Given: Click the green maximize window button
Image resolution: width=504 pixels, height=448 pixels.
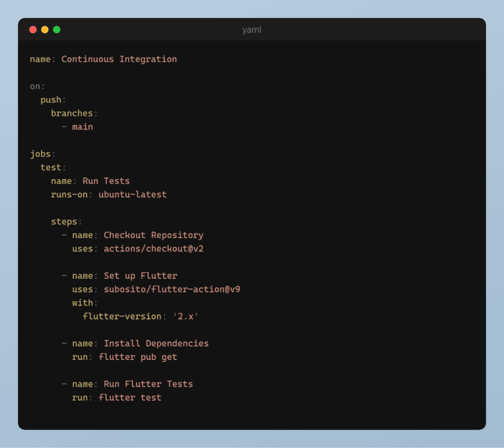Looking at the screenshot, I should [x=57, y=30].
